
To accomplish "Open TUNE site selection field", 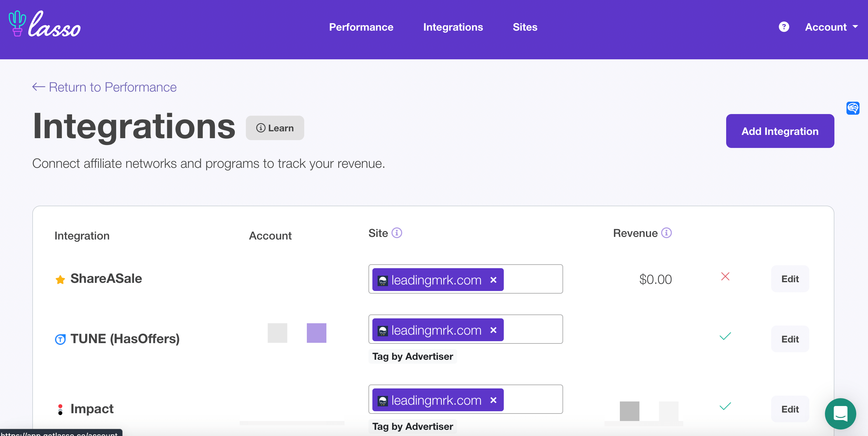I will point(465,329).
